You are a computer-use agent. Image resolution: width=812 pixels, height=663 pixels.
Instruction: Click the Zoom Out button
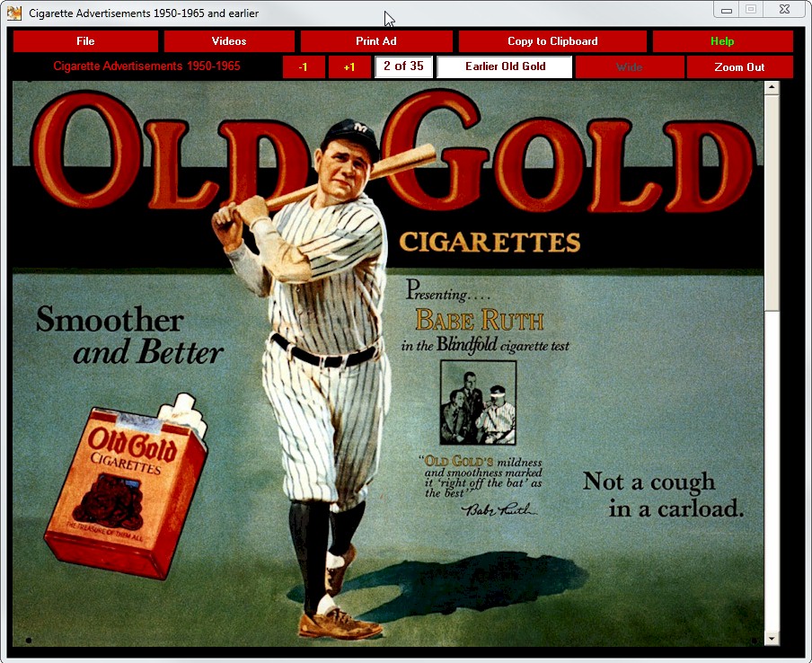[739, 66]
